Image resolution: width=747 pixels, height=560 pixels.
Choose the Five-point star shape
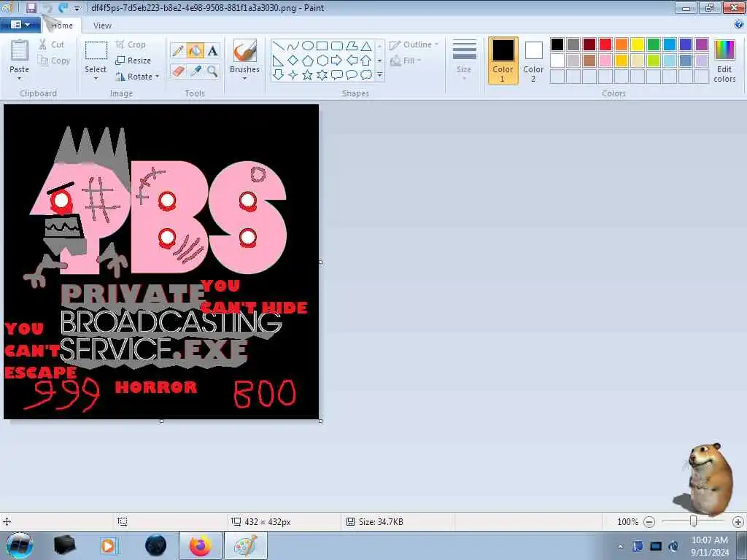[308, 75]
